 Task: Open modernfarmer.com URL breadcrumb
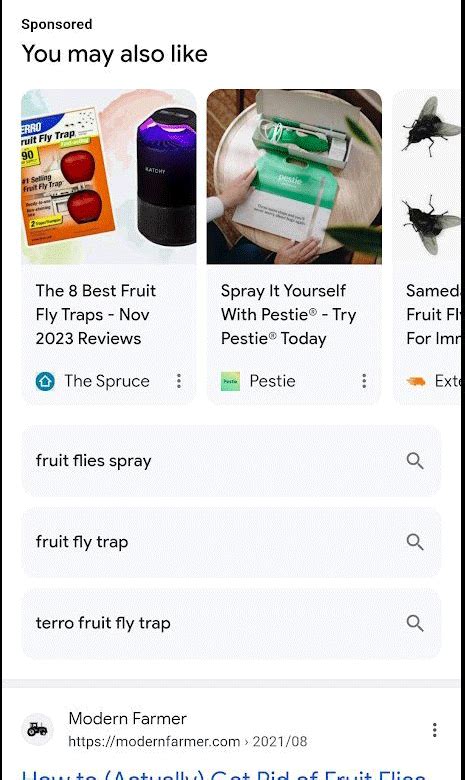pos(187,741)
